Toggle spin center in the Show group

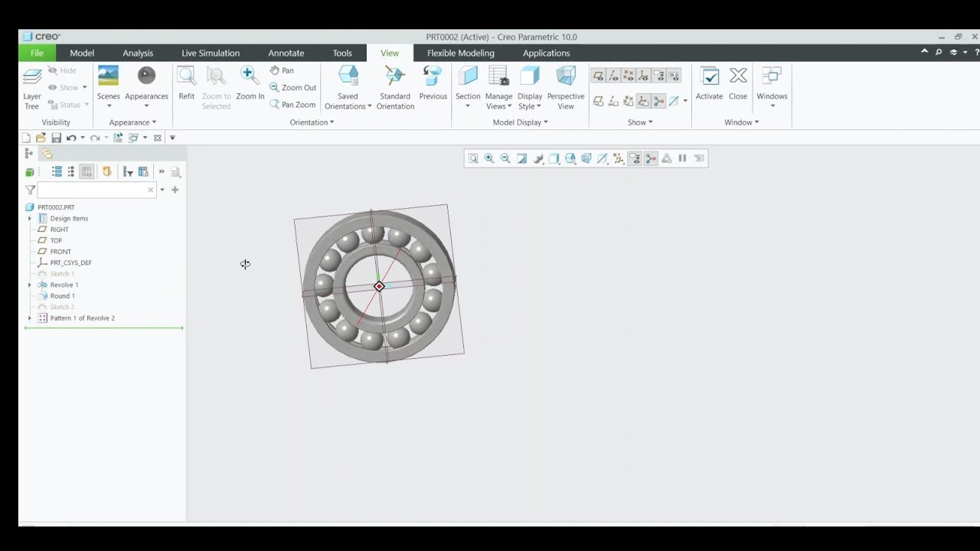(658, 101)
